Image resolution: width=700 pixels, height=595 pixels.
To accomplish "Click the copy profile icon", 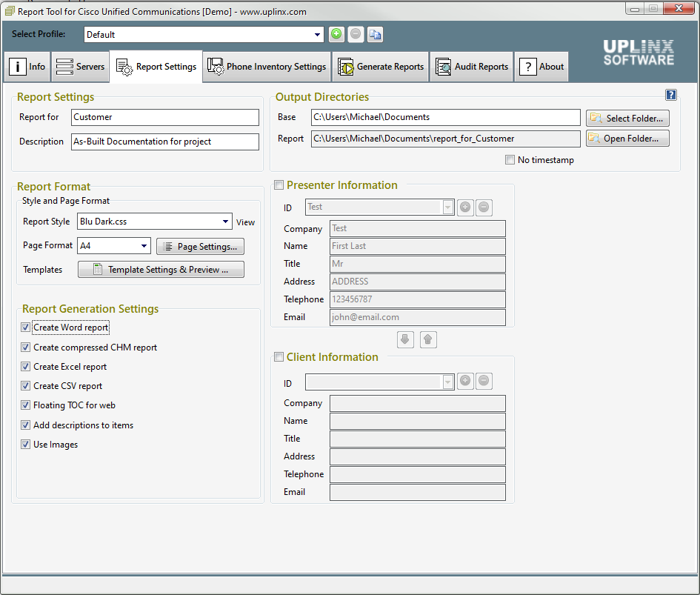I will click(375, 34).
